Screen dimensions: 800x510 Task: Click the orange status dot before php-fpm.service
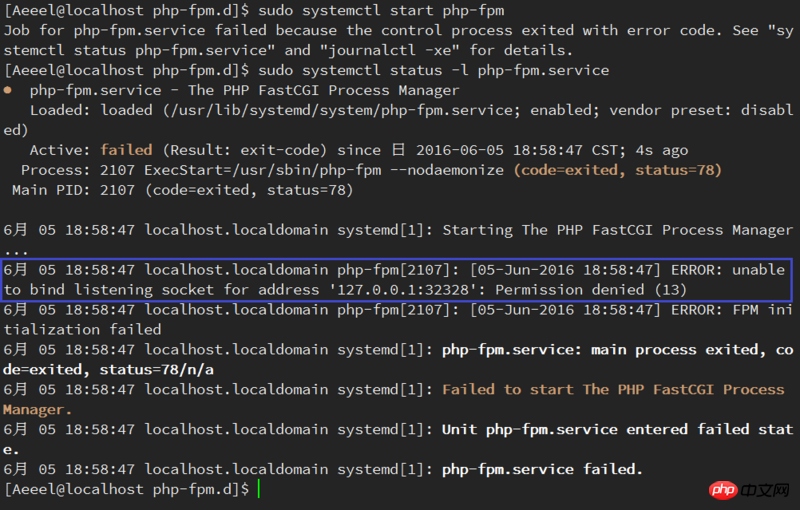tap(8, 90)
